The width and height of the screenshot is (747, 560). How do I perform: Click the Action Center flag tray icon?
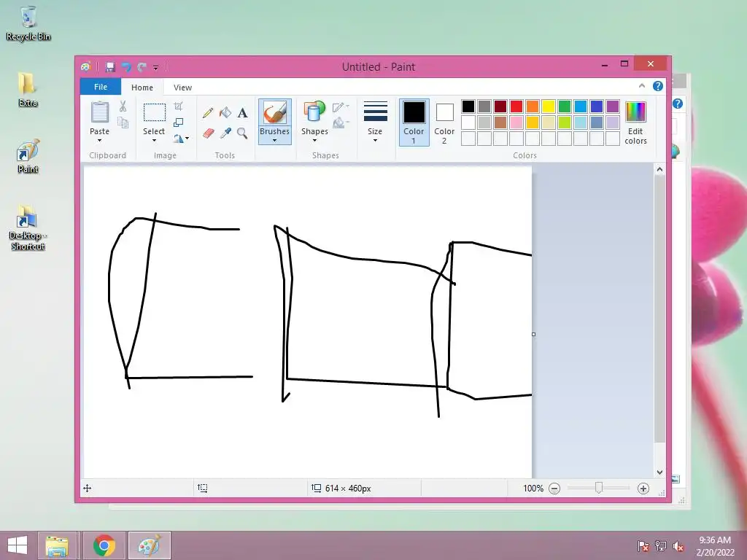(x=643, y=546)
